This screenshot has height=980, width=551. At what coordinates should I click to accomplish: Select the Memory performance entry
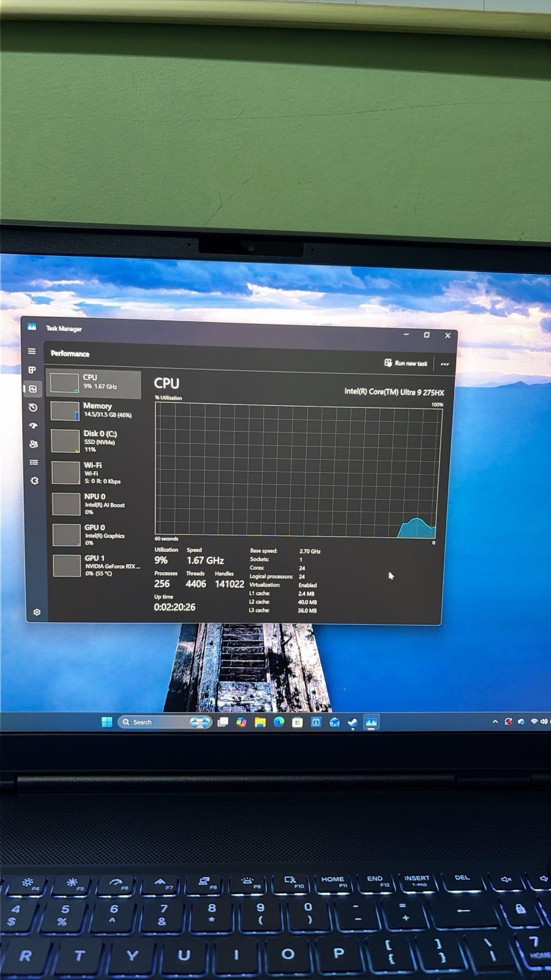[95, 410]
